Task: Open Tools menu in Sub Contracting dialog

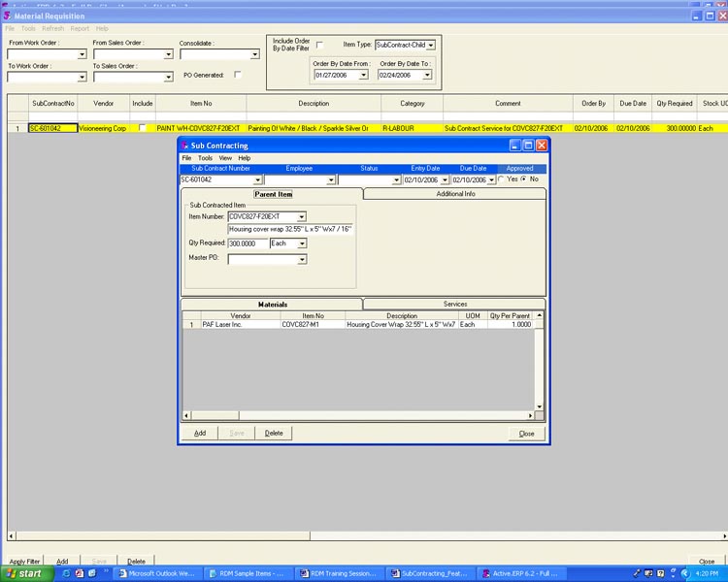Action: click(x=205, y=158)
